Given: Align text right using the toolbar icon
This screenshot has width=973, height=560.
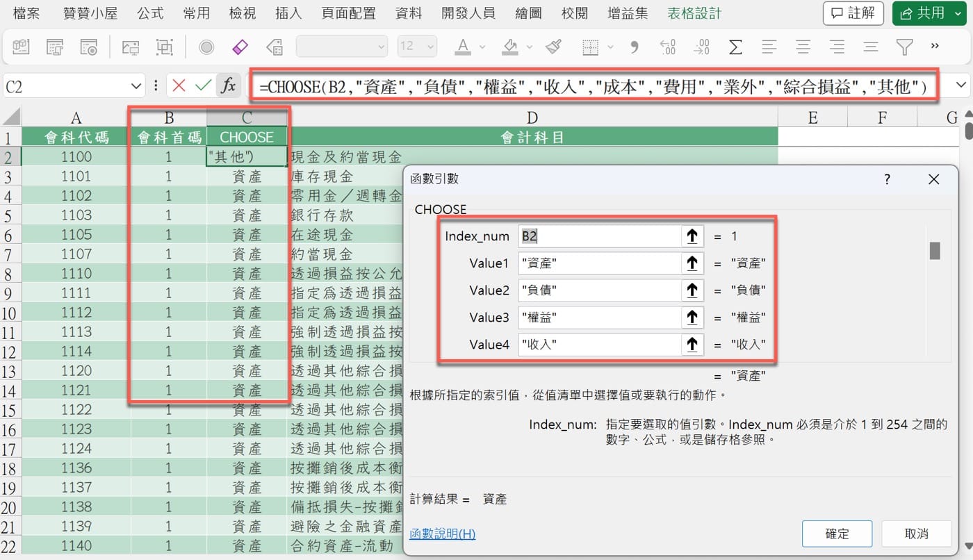Looking at the screenshot, I should pos(837,47).
